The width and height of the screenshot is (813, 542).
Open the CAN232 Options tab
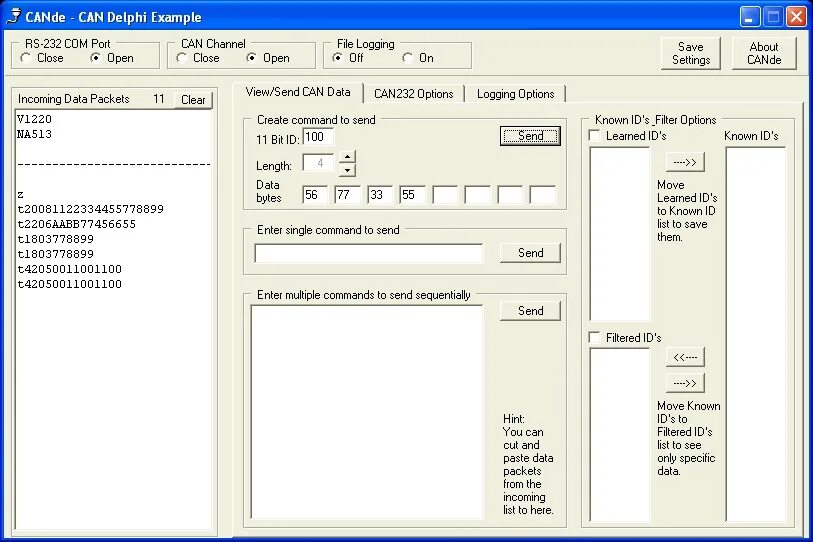[x=414, y=94]
